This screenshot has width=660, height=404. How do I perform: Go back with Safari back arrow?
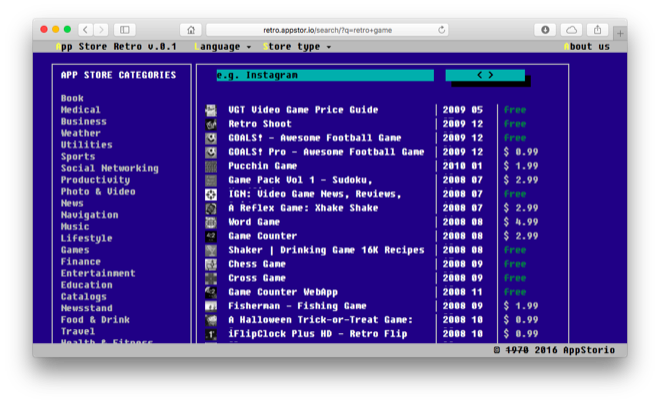tap(85, 30)
